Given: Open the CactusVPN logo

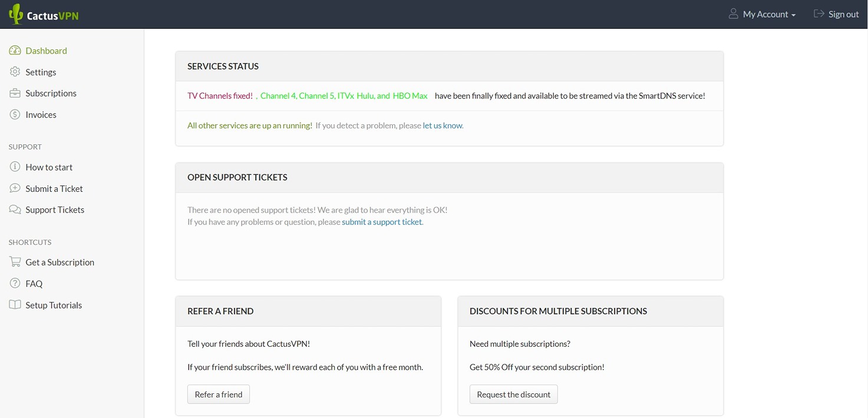Looking at the screenshot, I should (43, 14).
